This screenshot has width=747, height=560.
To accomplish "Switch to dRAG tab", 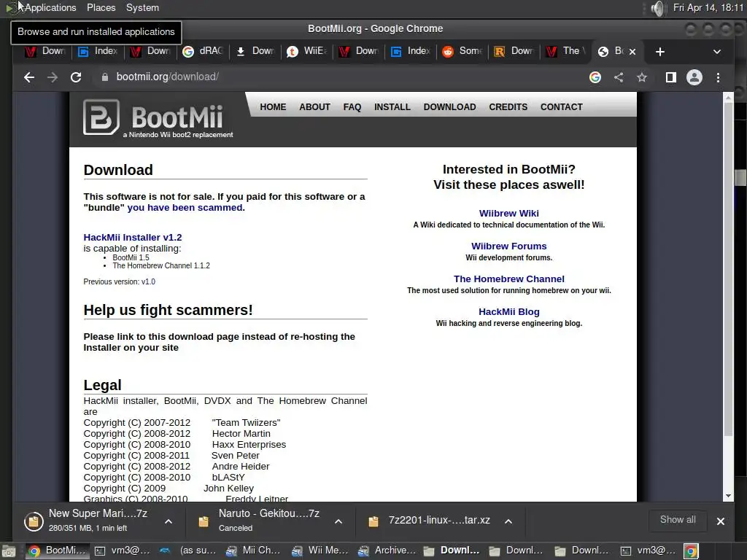I will pos(203,52).
